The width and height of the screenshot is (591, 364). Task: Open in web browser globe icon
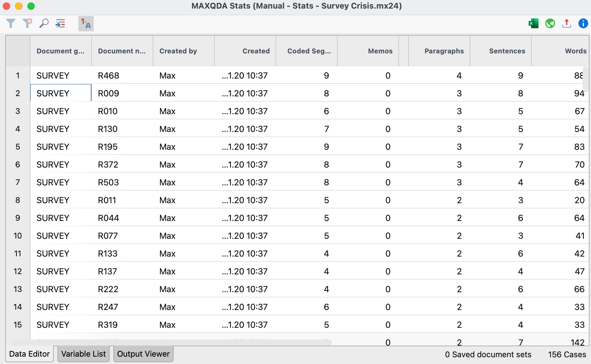550,23
